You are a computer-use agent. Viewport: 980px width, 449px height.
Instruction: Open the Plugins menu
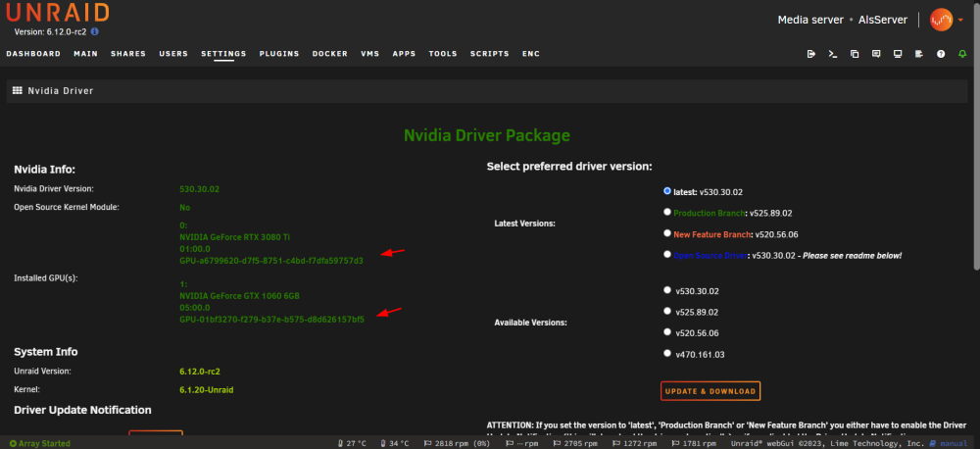279,54
